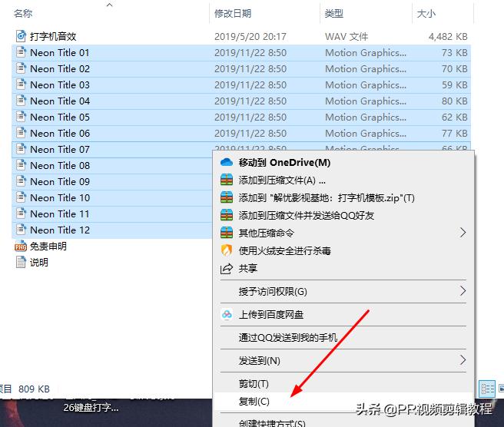Select the file name Neon Title 10
504x427 pixels.
click(60, 197)
